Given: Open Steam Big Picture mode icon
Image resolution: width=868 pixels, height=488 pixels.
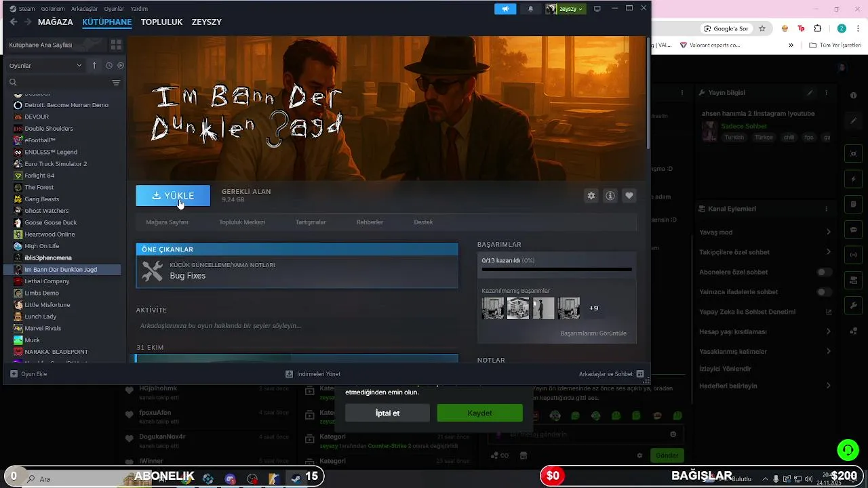Looking at the screenshot, I should pos(597,9).
